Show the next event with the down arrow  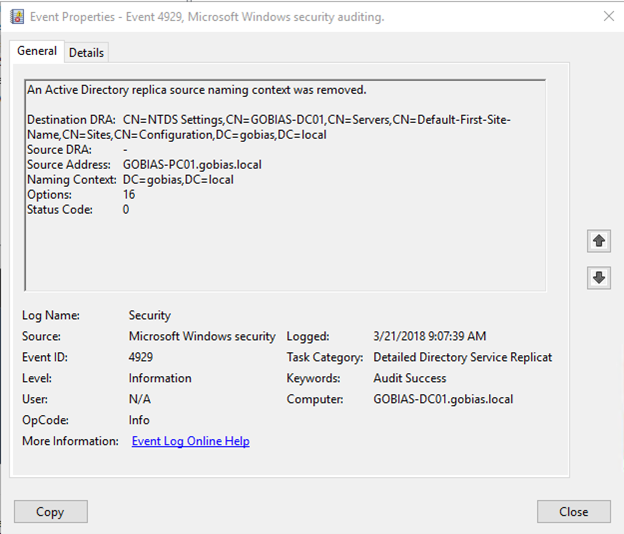pos(599,277)
